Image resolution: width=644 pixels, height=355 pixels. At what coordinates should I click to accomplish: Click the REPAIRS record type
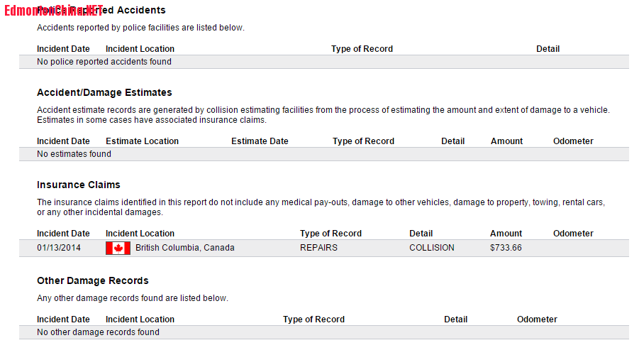click(x=318, y=248)
